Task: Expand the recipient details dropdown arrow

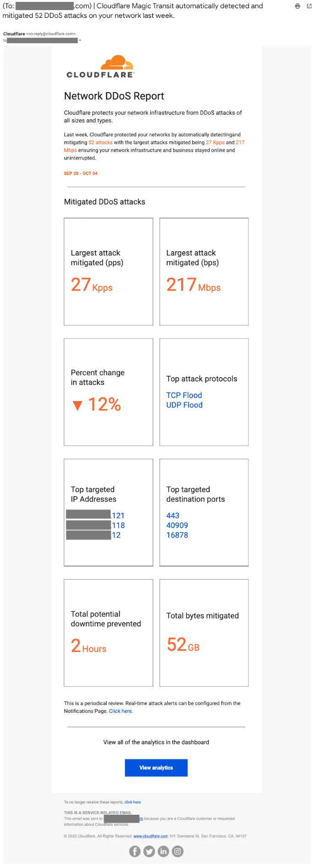Action: 81,40
